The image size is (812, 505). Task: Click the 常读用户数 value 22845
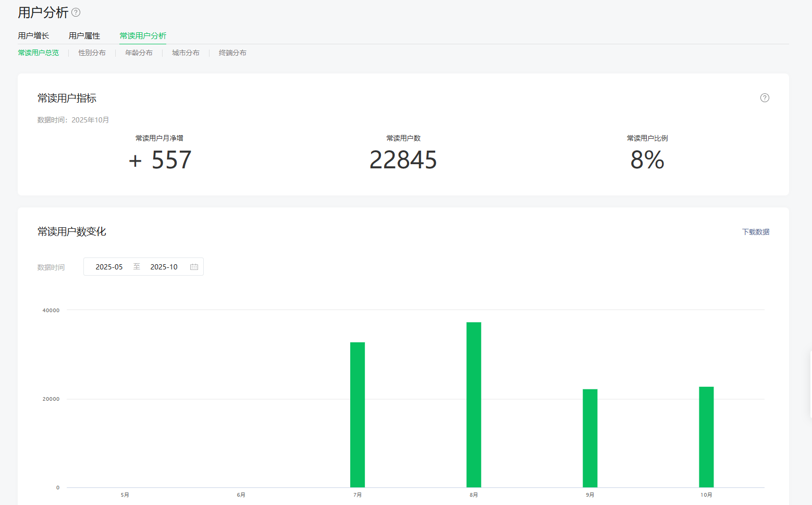click(x=403, y=160)
